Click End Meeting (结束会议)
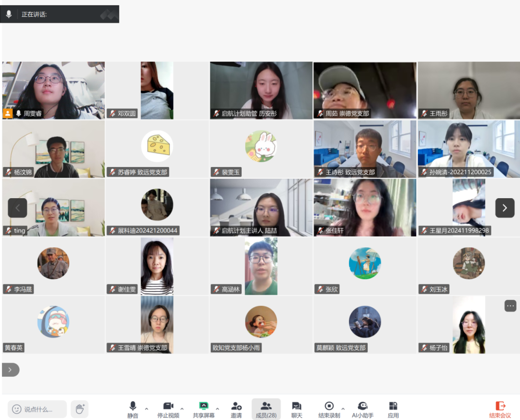Screen dimensions: 520x420 point(500,409)
